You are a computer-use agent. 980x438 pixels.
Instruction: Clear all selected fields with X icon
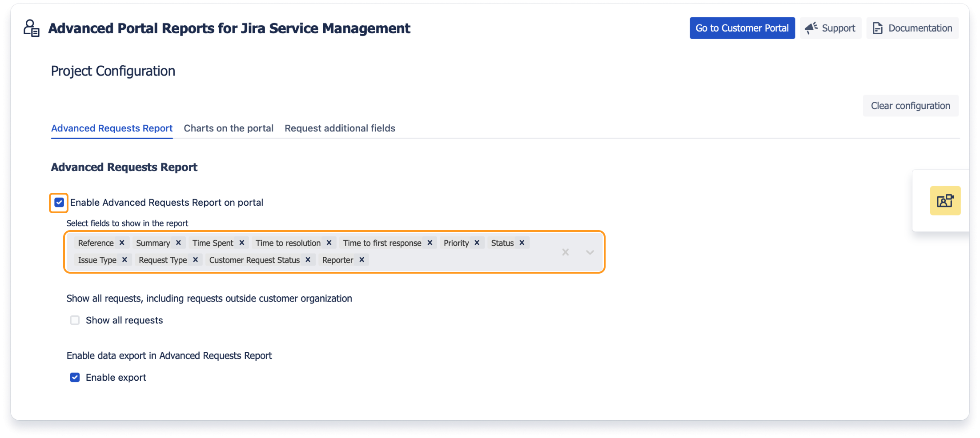(x=565, y=252)
